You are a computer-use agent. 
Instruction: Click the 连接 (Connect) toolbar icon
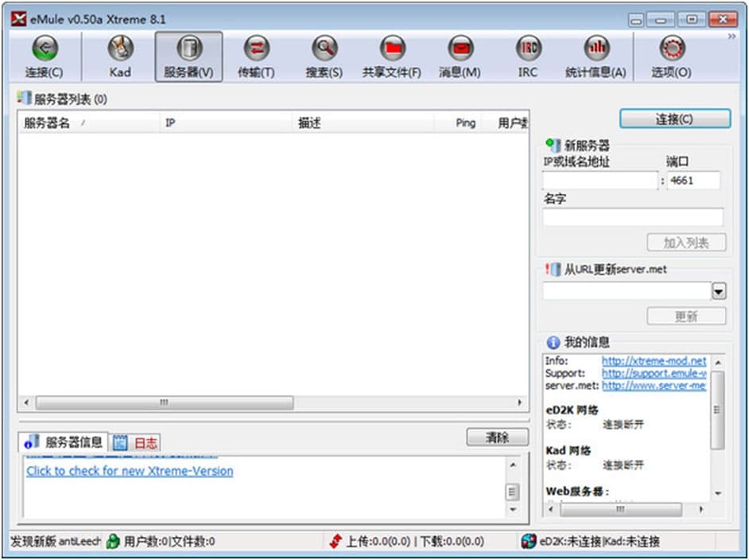point(45,54)
